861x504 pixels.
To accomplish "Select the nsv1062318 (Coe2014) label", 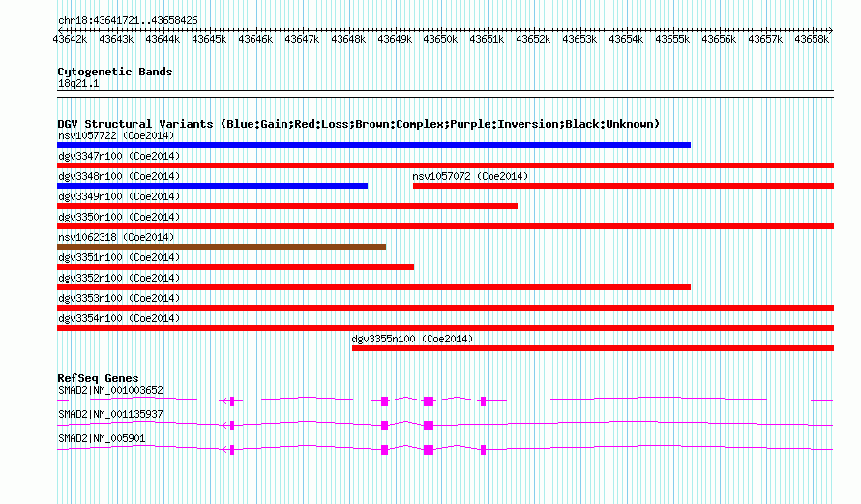I will tap(116, 237).
